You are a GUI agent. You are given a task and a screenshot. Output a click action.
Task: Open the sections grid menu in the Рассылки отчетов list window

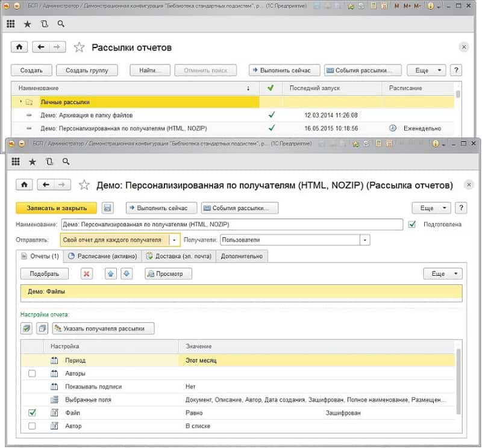point(11,24)
